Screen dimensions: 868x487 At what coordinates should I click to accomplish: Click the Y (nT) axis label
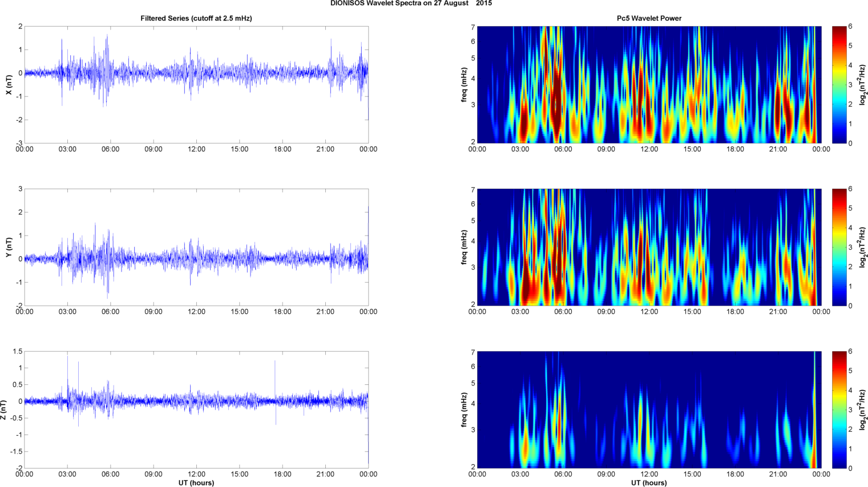pyautogui.click(x=9, y=247)
